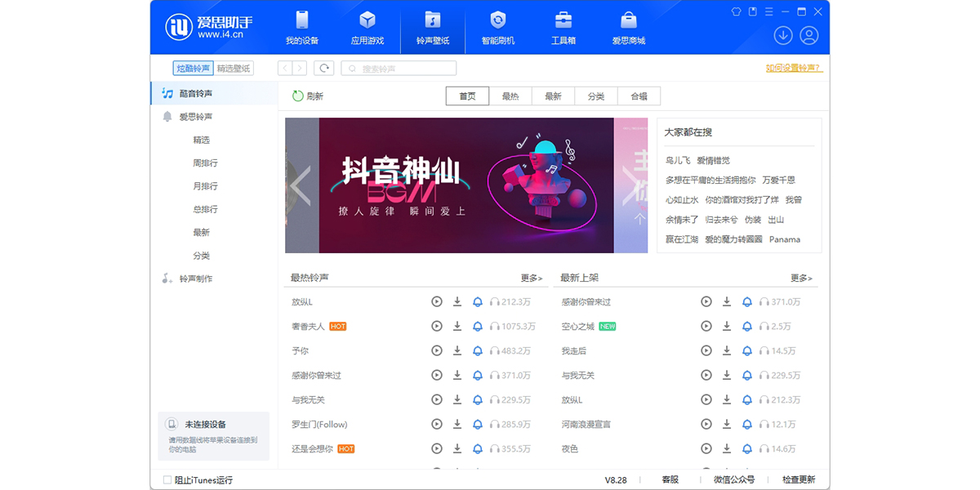The width and height of the screenshot is (980, 490).
Task: Click 更多> next to 最新上架
Action: 801,278
